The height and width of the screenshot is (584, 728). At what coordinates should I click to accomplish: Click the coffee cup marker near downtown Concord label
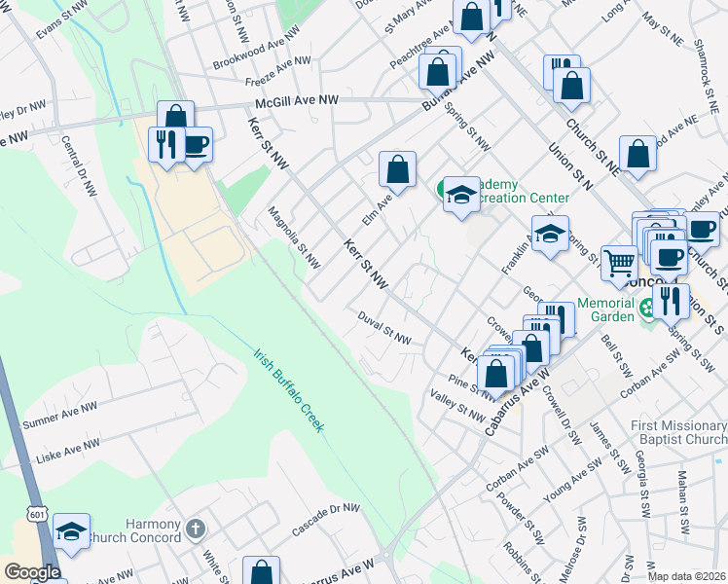pos(669,257)
